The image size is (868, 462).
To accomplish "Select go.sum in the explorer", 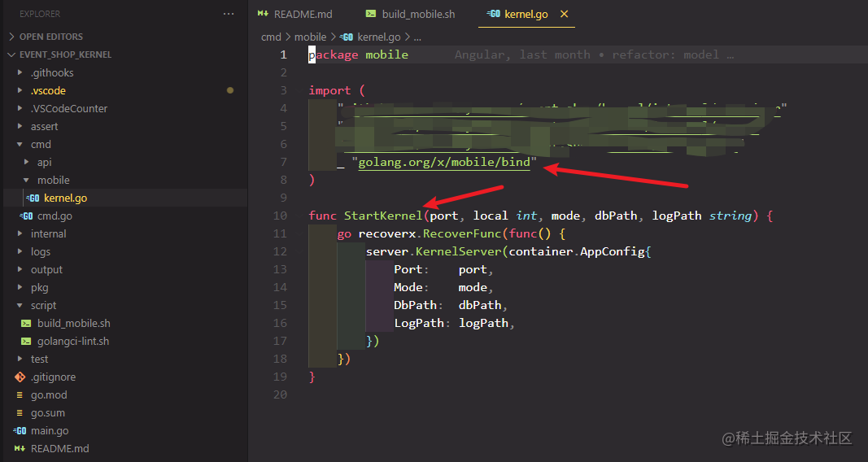I will coord(48,412).
